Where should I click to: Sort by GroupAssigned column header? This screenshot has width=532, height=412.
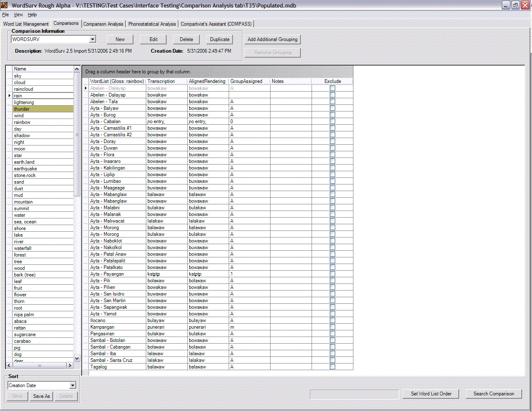[249, 81]
